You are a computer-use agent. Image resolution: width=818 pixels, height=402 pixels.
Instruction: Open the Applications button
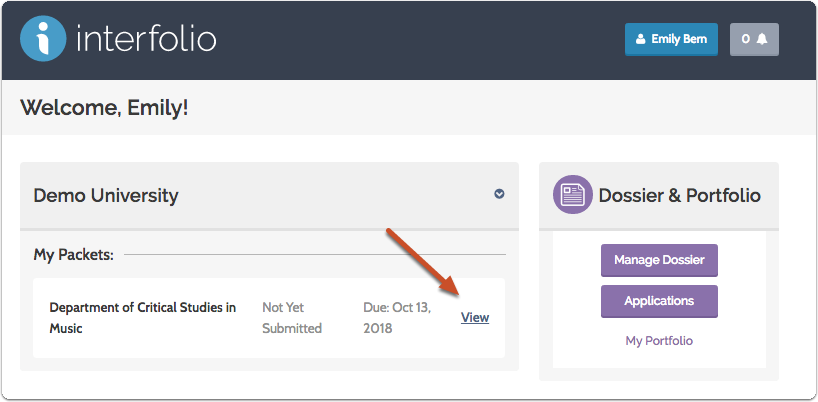point(659,301)
